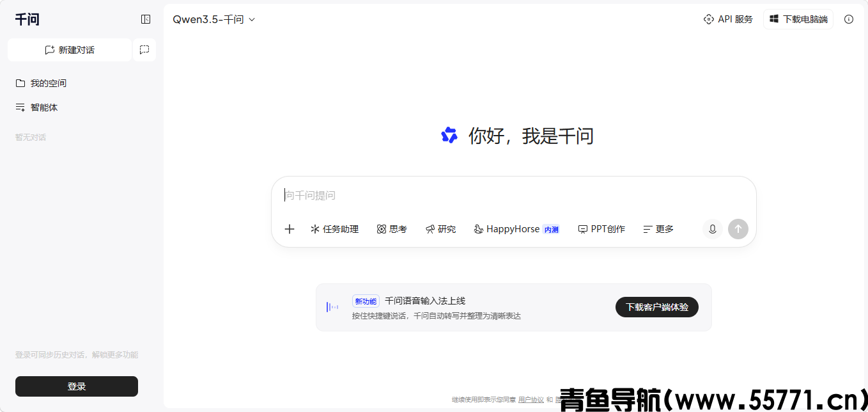Select PPT创作 option
Screen dimensions: 868x412
pyautogui.click(x=601, y=229)
